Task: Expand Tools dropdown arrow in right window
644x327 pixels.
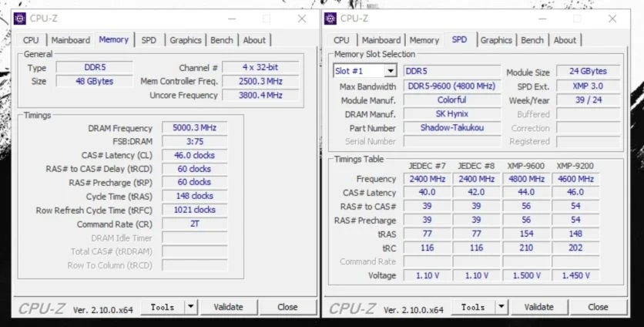Action: 501,307
